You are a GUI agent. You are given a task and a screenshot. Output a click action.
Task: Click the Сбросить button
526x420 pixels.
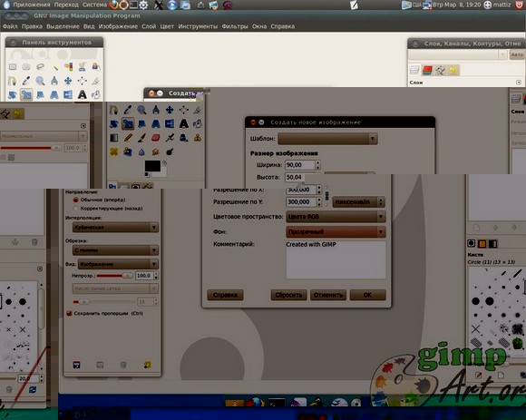(x=288, y=295)
